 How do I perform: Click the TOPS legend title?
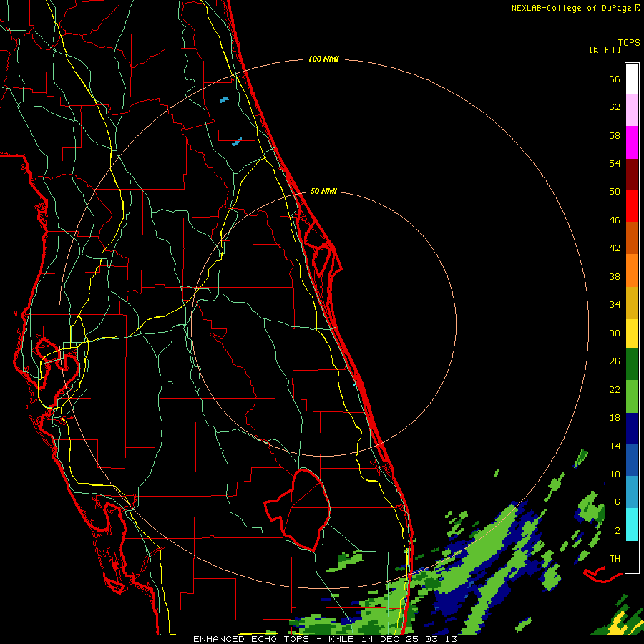[x=629, y=42]
